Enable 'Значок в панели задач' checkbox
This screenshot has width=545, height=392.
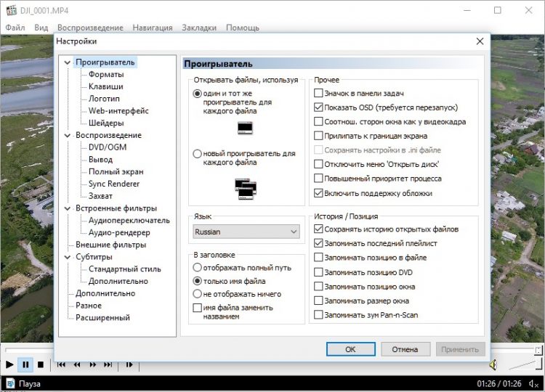tap(318, 94)
